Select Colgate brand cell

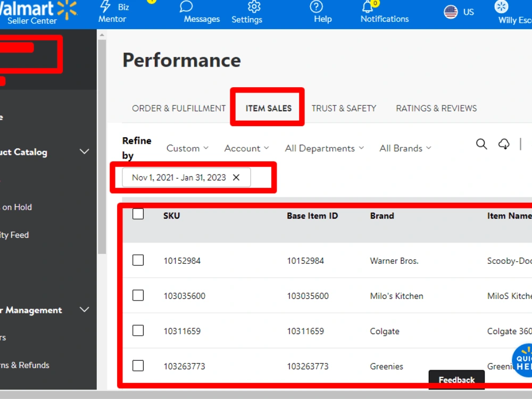coord(385,331)
